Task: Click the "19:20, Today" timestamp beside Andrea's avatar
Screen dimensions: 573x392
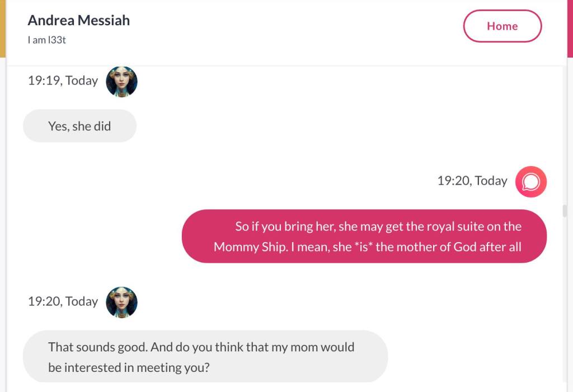Action: coord(63,301)
